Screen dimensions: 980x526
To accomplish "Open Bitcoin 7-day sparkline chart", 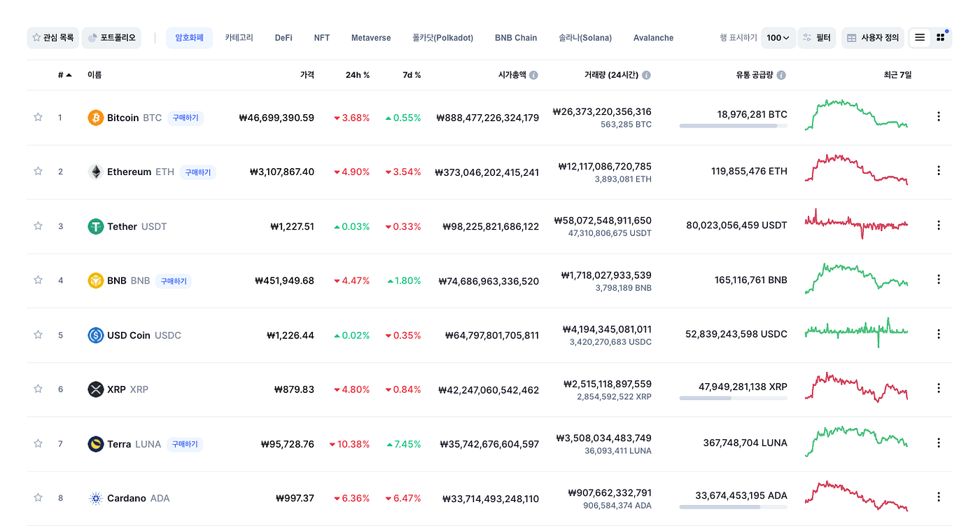I will [x=856, y=115].
